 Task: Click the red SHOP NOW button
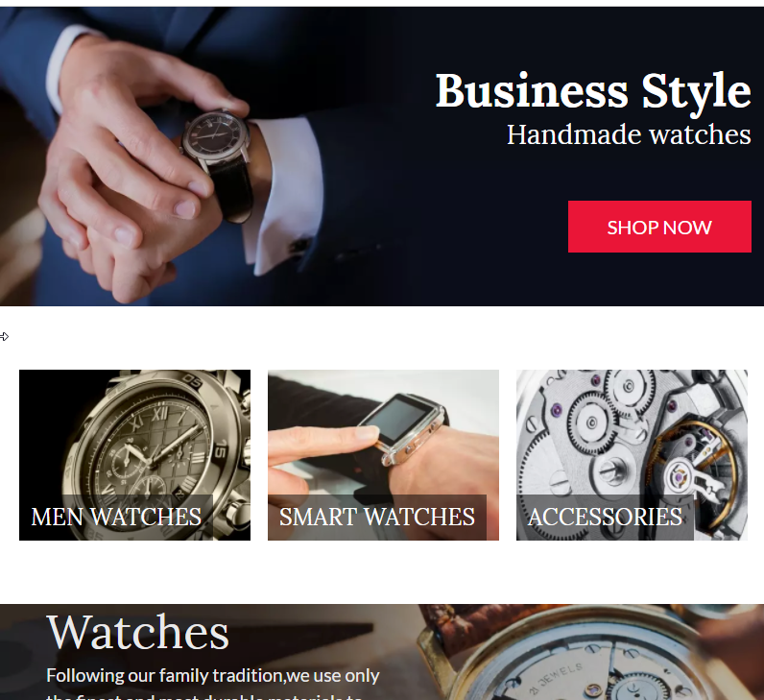click(659, 227)
